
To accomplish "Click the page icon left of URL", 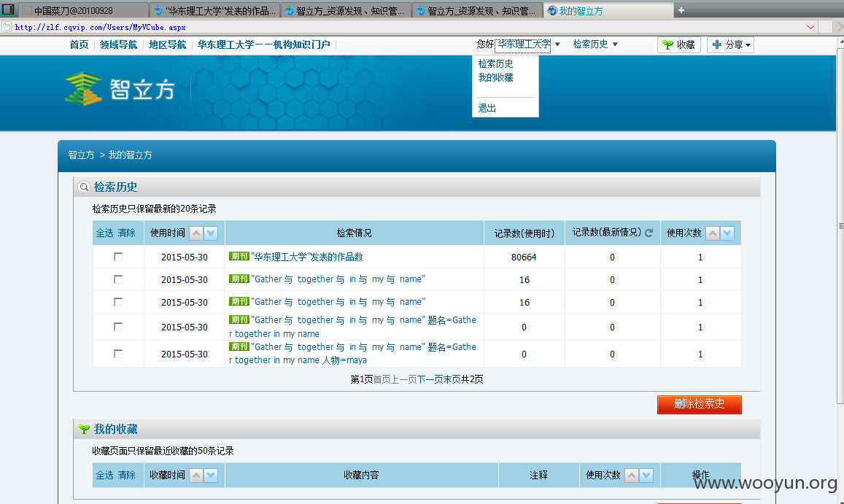I will tap(7, 27).
